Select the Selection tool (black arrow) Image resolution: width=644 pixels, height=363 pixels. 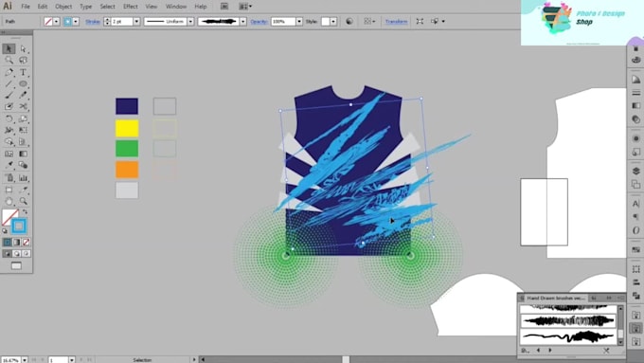[9, 49]
